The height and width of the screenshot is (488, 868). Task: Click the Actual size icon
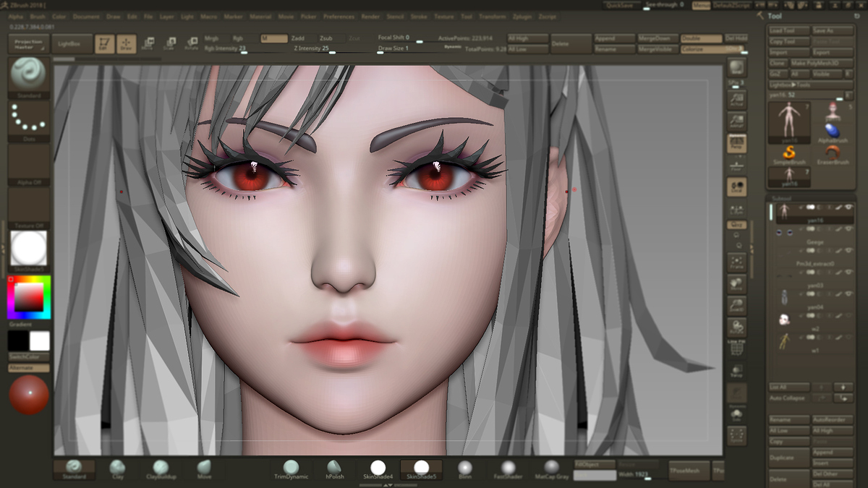click(x=736, y=100)
